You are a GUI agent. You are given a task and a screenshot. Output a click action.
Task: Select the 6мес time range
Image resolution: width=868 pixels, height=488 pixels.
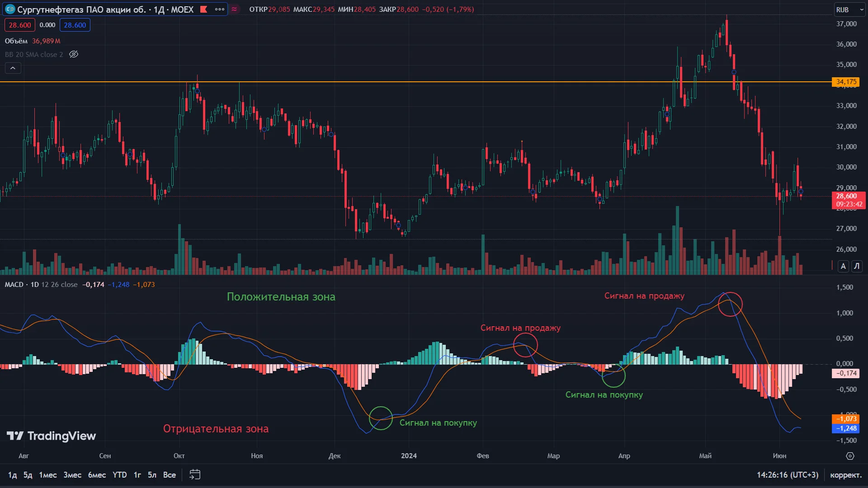tap(97, 475)
